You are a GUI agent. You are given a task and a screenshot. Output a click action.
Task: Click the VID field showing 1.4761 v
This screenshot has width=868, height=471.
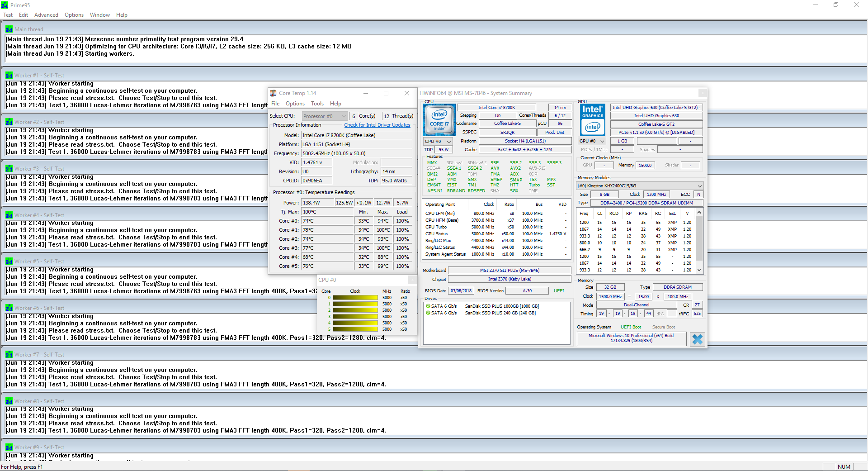(317, 162)
